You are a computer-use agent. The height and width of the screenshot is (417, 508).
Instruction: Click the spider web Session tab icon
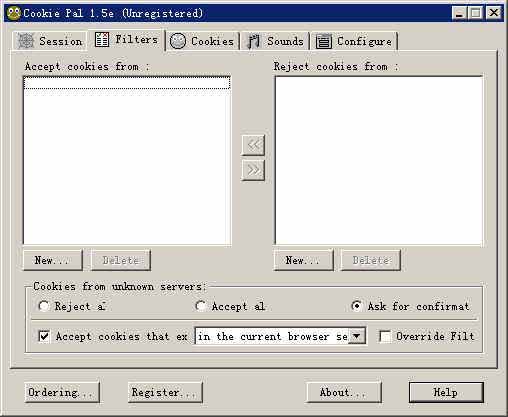point(25,41)
